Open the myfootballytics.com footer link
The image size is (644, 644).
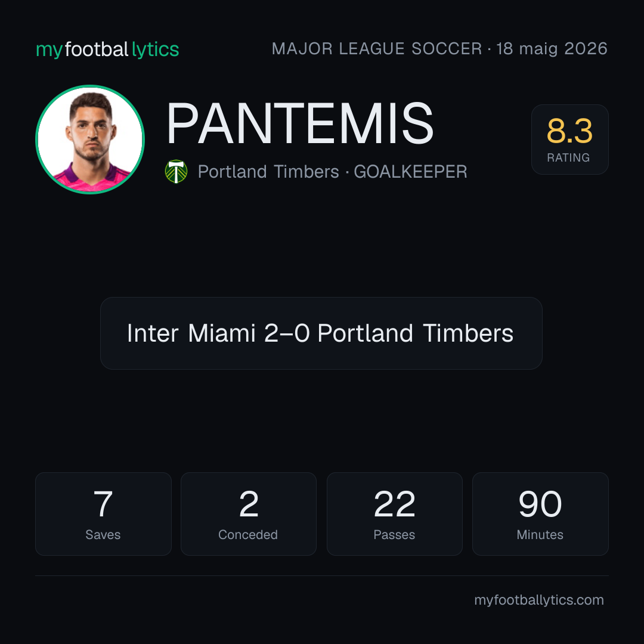(539, 600)
